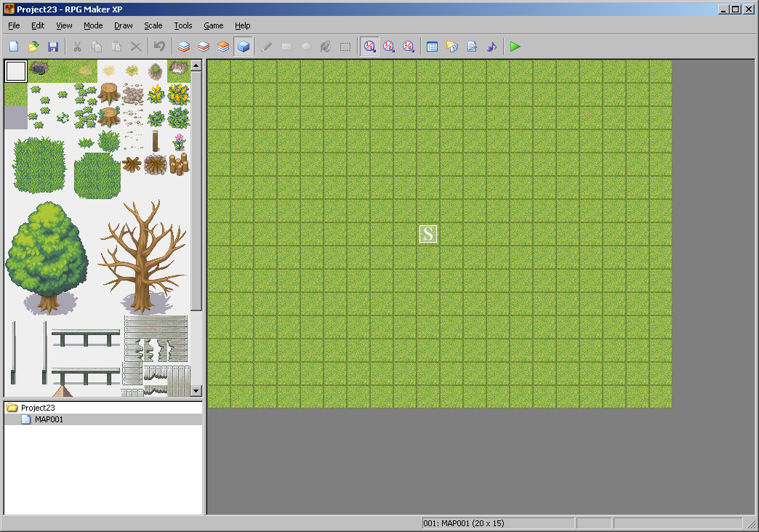Screen dimensions: 759x532
Task: Save the project with the floppy disk icon
Action: [x=53, y=47]
